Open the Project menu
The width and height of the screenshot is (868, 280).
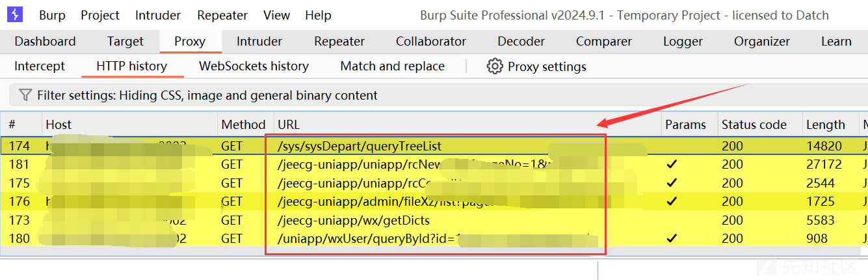click(x=100, y=15)
